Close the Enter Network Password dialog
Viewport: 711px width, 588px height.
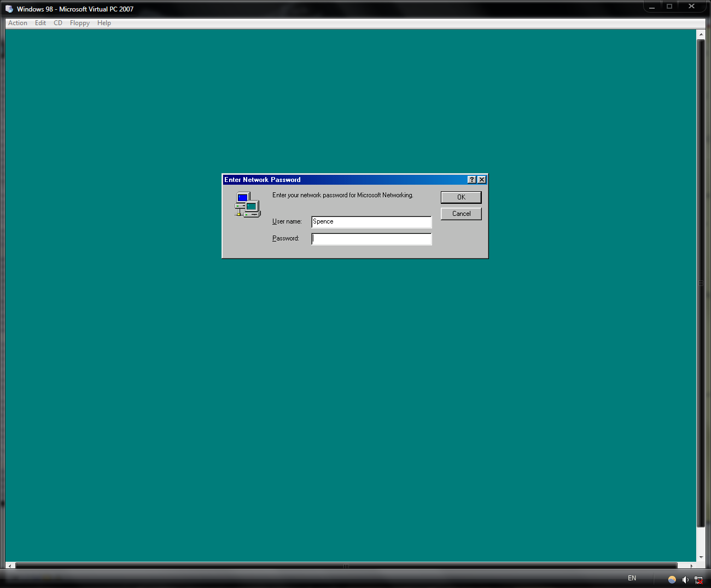point(482,180)
